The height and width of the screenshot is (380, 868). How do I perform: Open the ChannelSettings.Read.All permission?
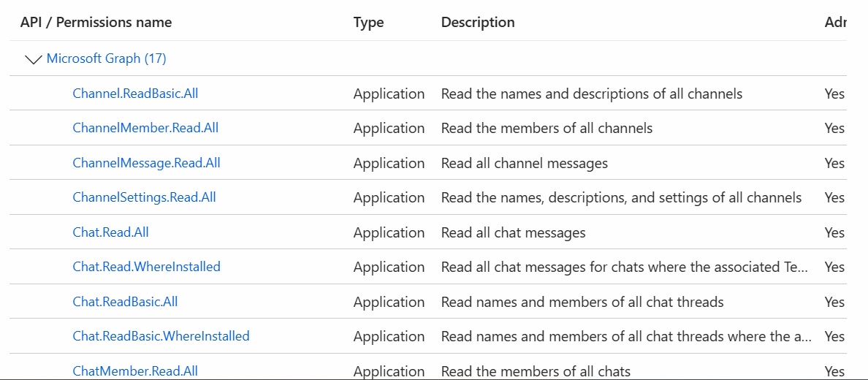point(145,197)
